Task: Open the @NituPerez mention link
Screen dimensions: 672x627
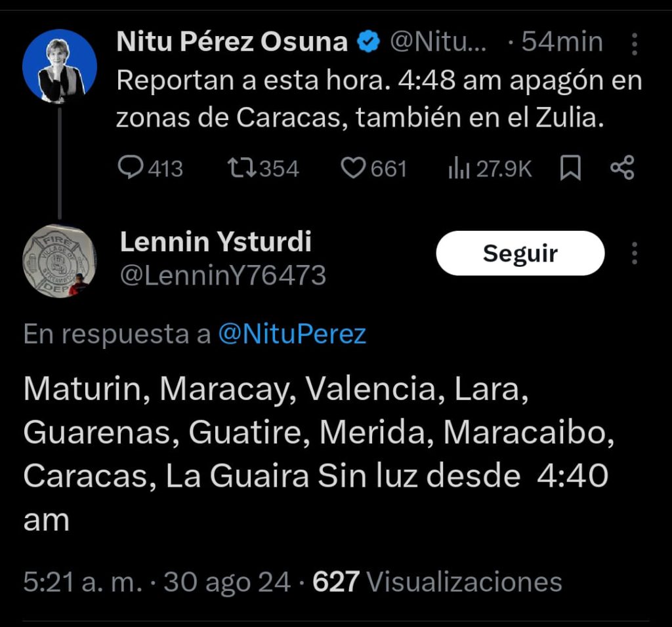Action: pyautogui.click(x=291, y=334)
